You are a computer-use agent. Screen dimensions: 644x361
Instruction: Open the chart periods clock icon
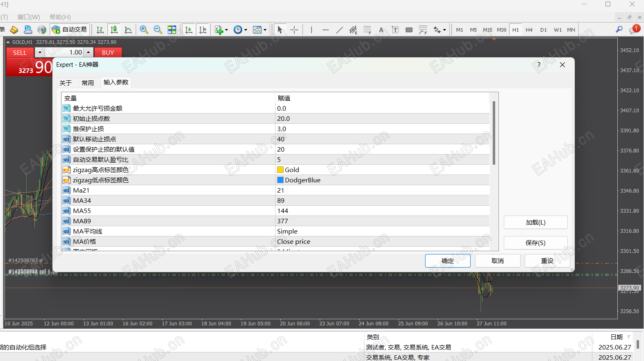coord(238,30)
